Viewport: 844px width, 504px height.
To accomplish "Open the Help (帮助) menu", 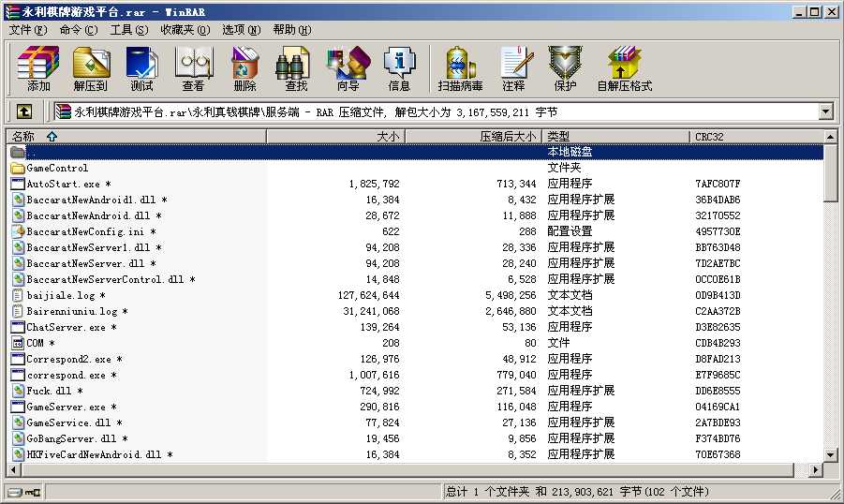I will 291,30.
